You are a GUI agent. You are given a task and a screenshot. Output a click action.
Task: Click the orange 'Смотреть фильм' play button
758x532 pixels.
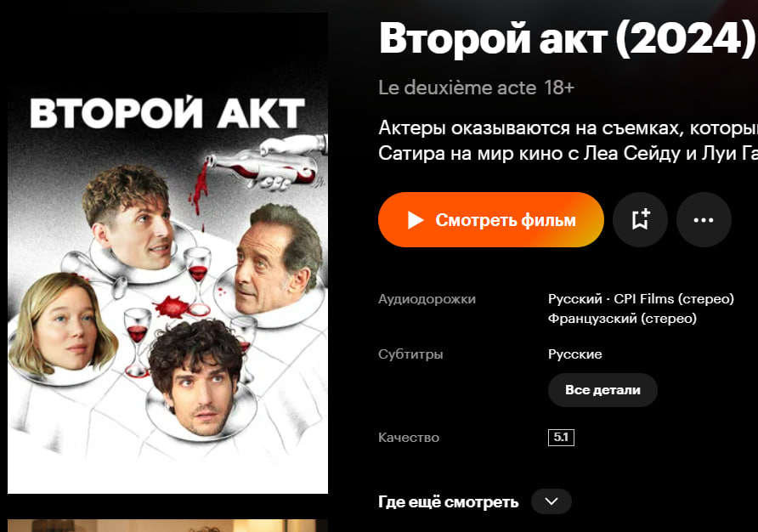tap(490, 220)
